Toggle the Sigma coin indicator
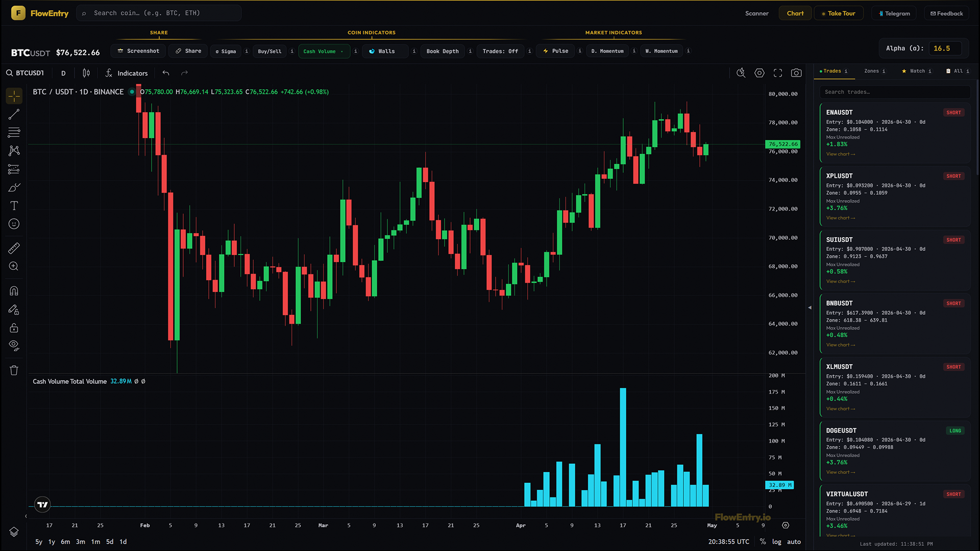This screenshot has height=551, width=980. 226,51
